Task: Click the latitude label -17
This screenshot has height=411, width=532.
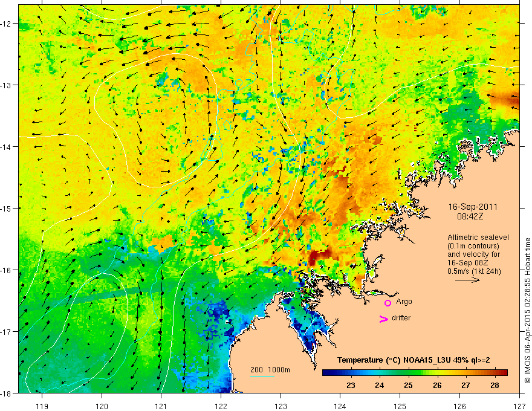Action: point(7,332)
